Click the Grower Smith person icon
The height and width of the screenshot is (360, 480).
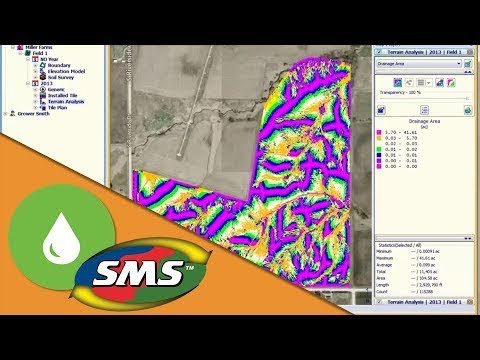[x=12, y=114]
